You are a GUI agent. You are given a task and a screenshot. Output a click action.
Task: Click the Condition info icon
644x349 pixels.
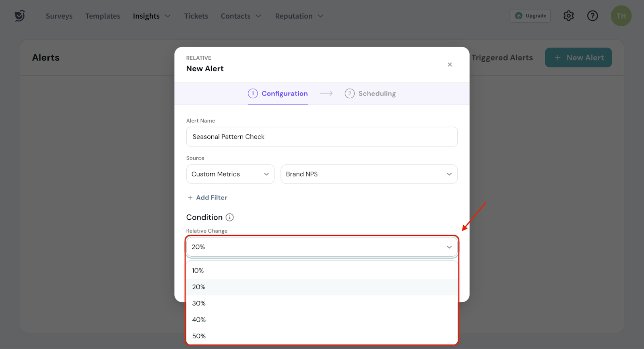229,218
